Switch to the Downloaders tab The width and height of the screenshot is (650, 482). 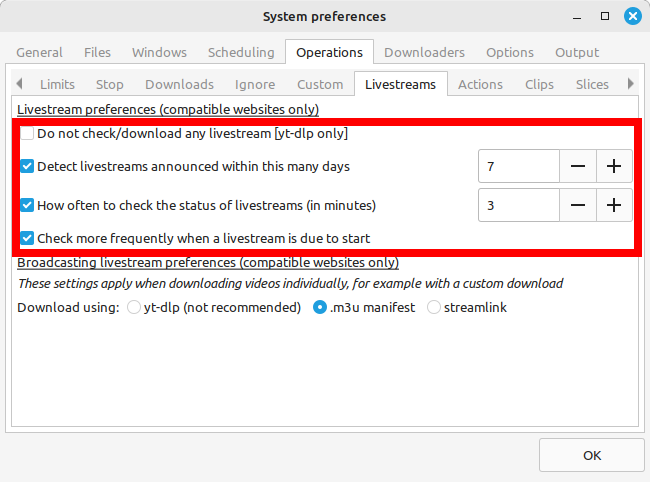pos(424,53)
